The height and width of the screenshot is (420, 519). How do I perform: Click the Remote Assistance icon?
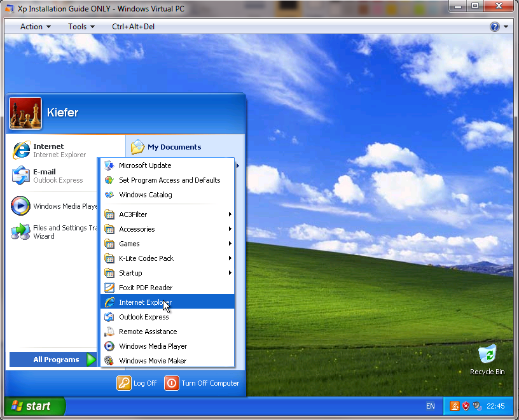(109, 332)
